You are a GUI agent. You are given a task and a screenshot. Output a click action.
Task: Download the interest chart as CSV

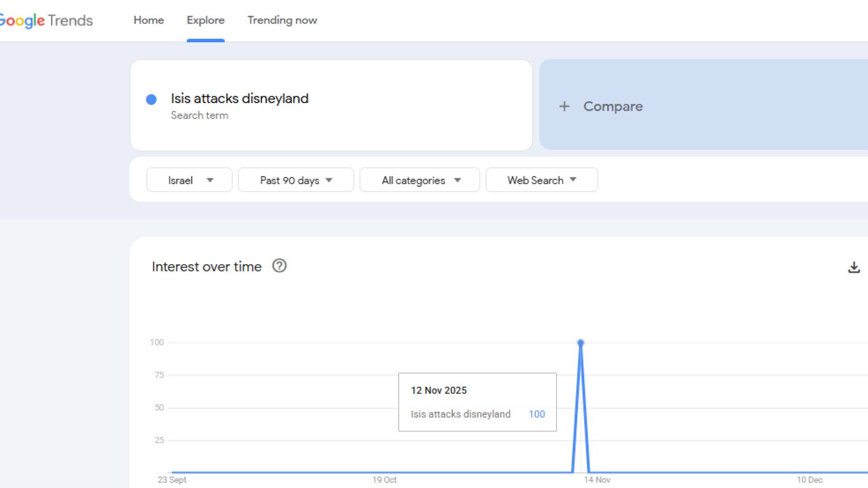[x=854, y=267]
